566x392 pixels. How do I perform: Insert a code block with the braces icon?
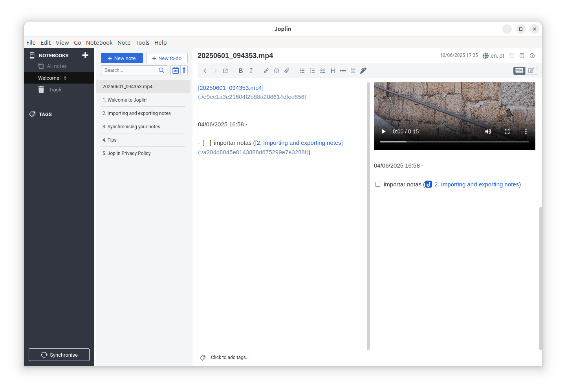point(277,71)
